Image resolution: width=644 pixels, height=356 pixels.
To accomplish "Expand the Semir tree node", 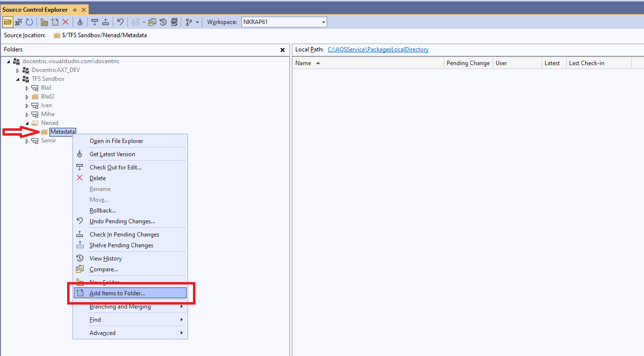I will [x=27, y=141].
